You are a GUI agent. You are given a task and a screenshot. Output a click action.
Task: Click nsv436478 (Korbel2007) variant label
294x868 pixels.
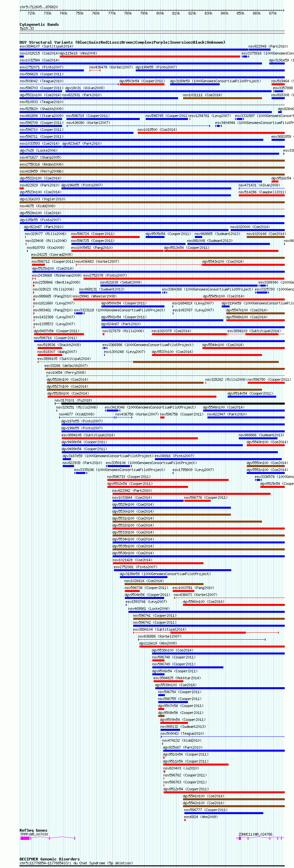pos(111,67)
